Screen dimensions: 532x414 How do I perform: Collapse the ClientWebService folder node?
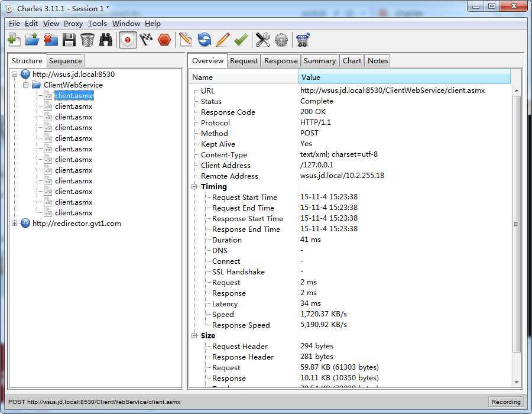tap(25, 85)
